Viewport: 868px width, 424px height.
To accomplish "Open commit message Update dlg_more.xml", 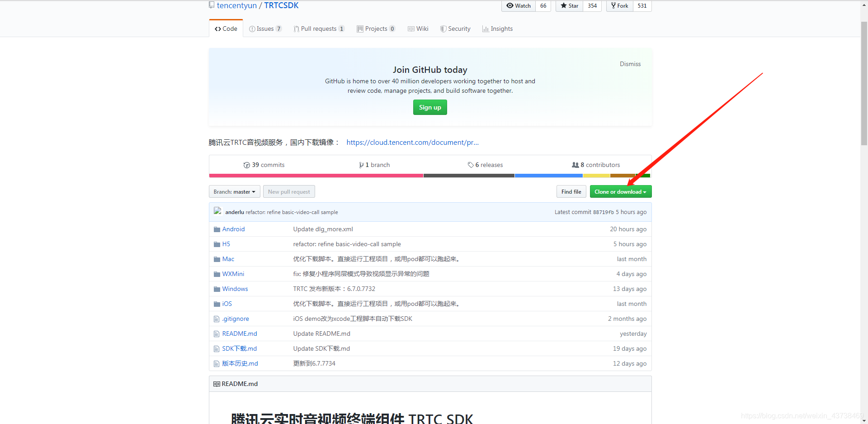I will tap(323, 229).
